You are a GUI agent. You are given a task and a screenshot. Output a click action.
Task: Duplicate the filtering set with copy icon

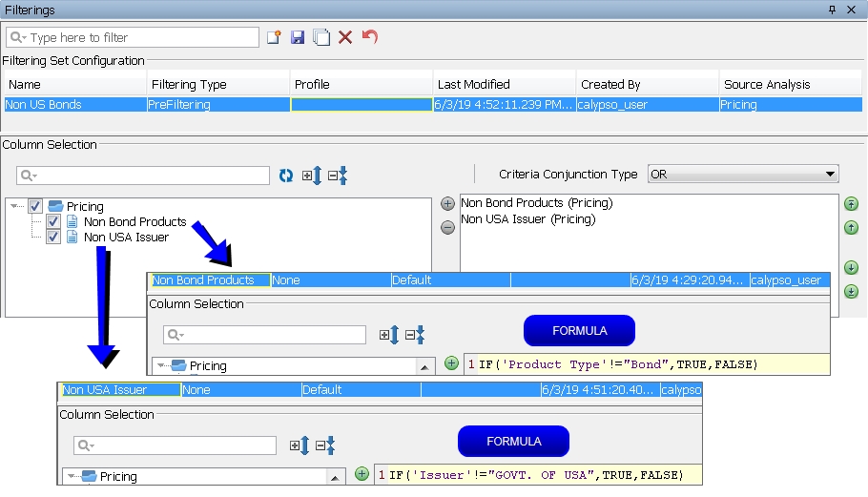321,37
